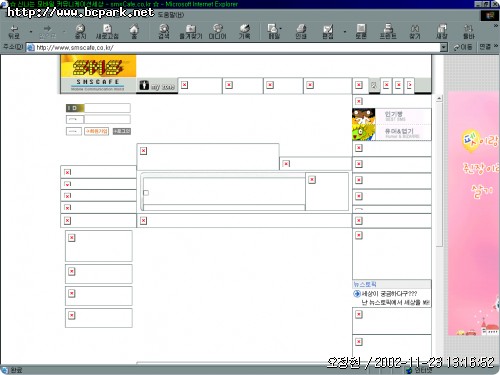
Task: Expand the Back button history dropdown arrow
Action: pyautogui.click(x=31, y=32)
